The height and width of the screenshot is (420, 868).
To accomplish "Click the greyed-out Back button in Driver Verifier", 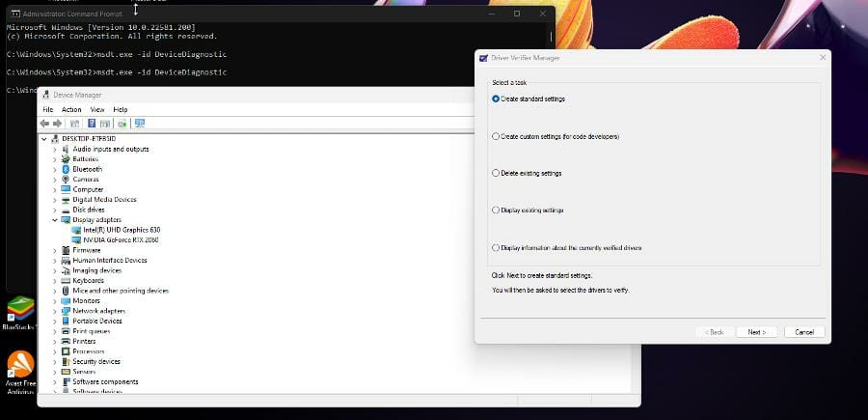I will (714, 332).
